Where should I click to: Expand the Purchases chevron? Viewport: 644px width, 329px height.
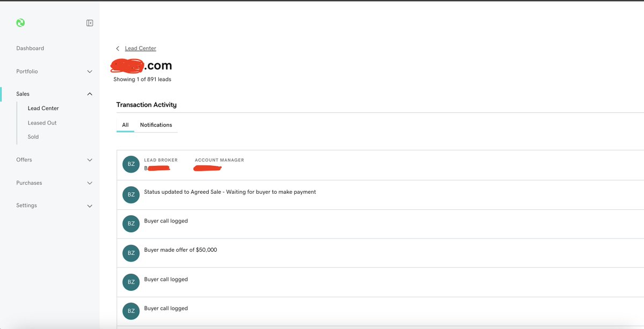pos(90,183)
